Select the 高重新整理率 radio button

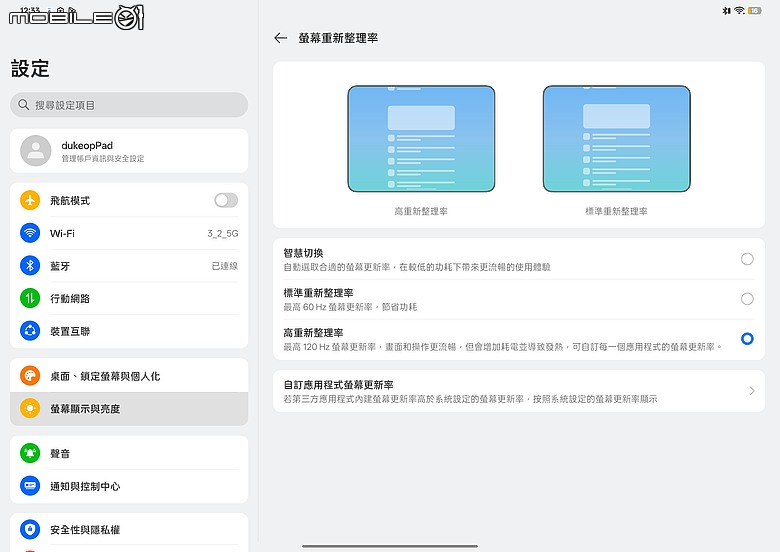pyautogui.click(x=747, y=339)
